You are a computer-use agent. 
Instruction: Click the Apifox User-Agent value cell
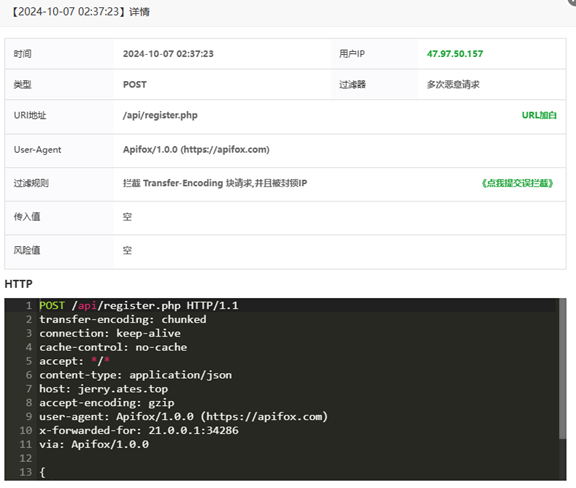(x=196, y=150)
